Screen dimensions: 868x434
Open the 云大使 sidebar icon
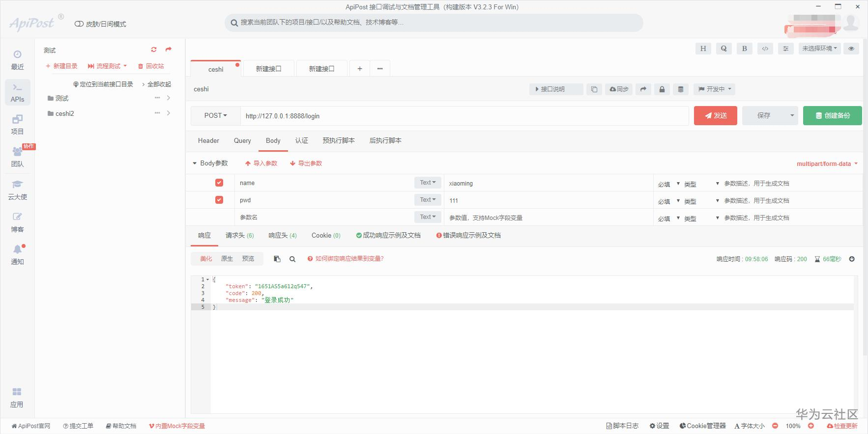tap(17, 190)
